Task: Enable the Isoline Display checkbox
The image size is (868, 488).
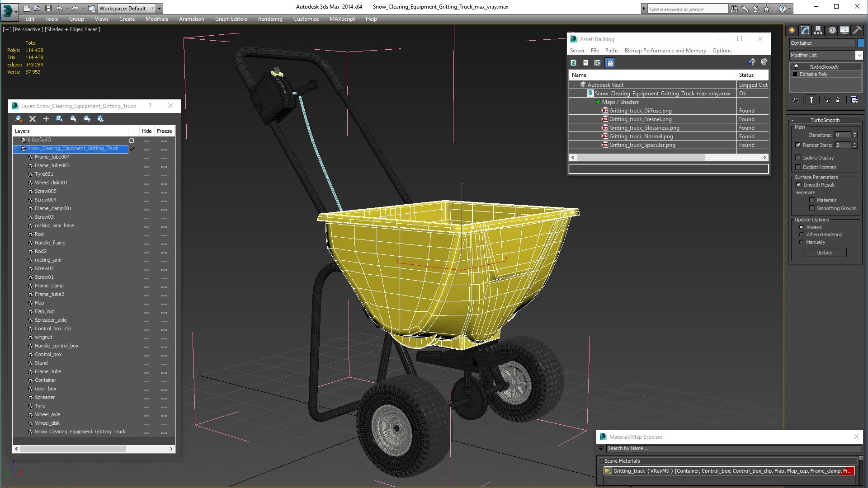Action: pos(798,158)
